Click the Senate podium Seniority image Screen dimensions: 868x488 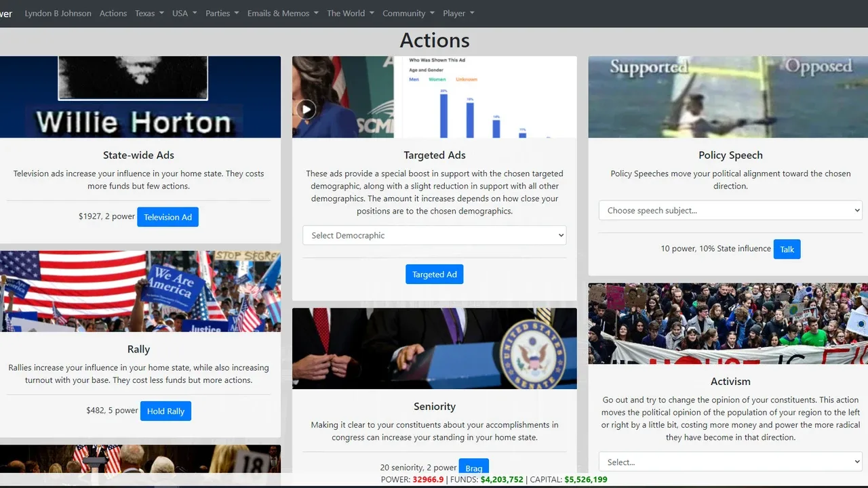435,348
